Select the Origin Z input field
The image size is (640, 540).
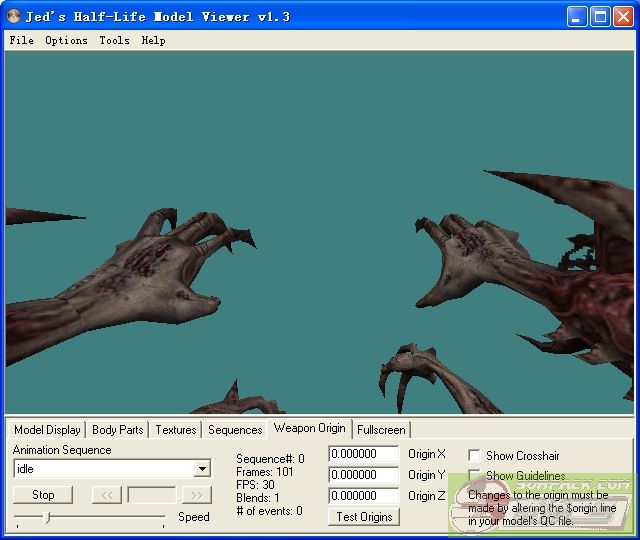(x=364, y=496)
